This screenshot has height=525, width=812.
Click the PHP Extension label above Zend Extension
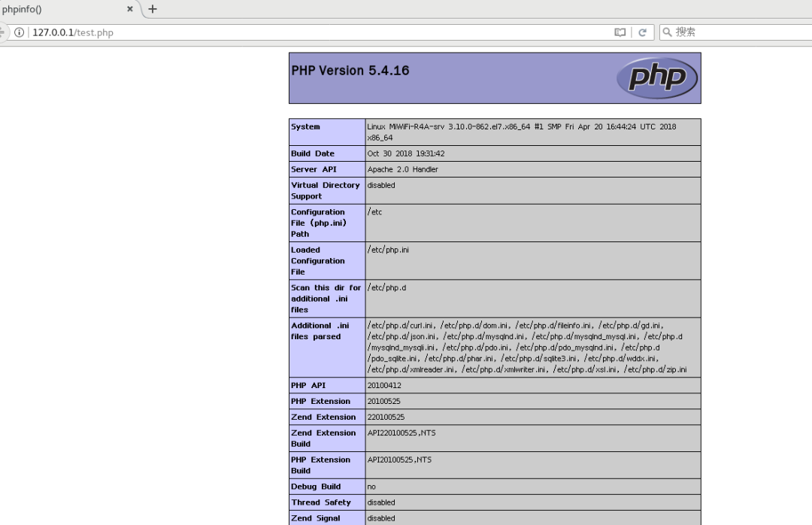pos(320,401)
